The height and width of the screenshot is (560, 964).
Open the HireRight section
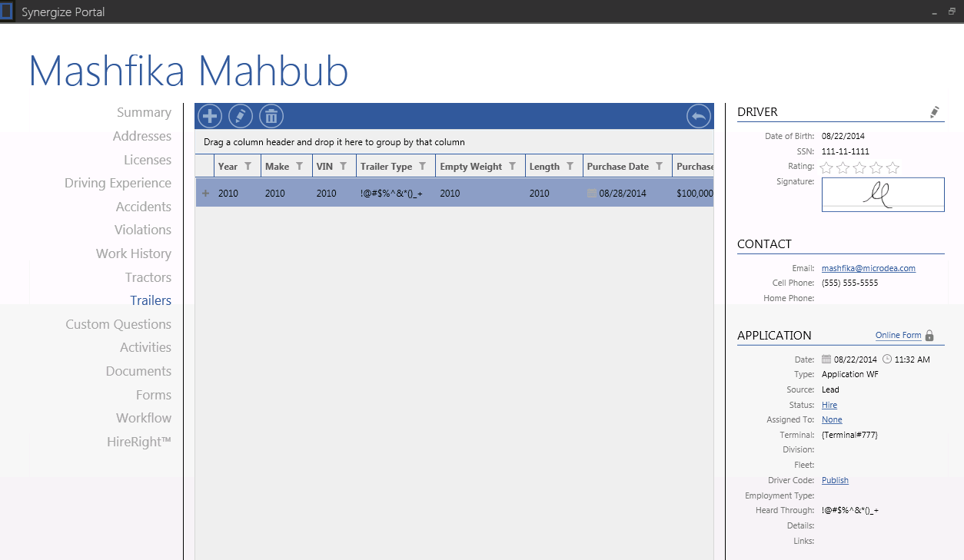click(138, 442)
